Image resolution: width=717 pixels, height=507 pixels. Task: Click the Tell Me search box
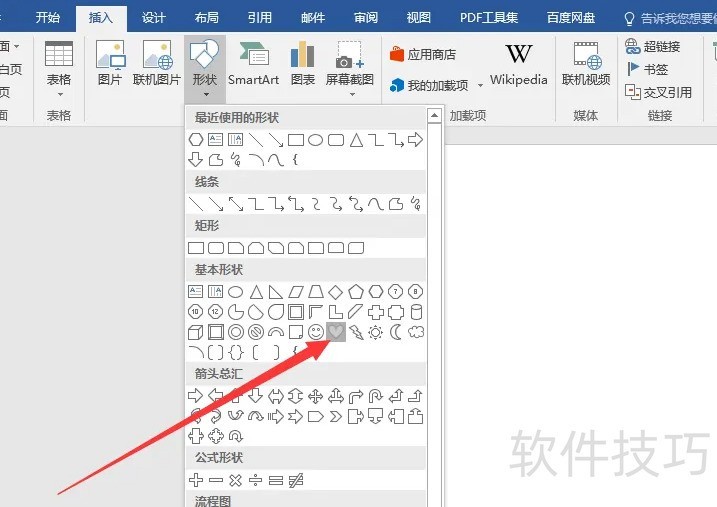pyautogui.click(x=669, y=18)
